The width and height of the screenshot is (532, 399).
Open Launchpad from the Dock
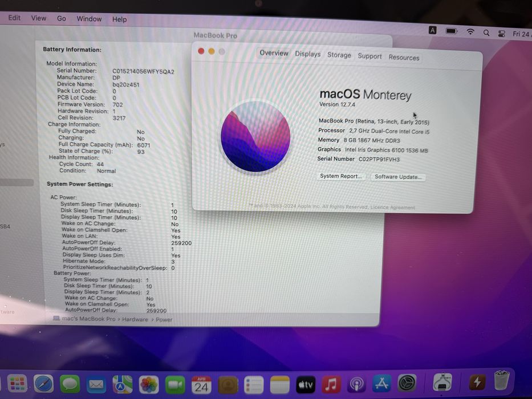17,384
